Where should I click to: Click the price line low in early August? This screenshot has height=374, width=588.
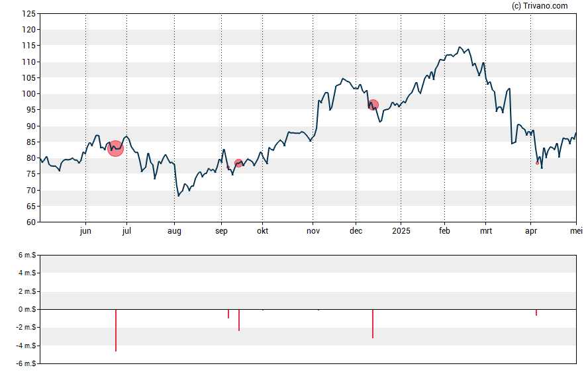pyautogui.click(x=179, y=196)
